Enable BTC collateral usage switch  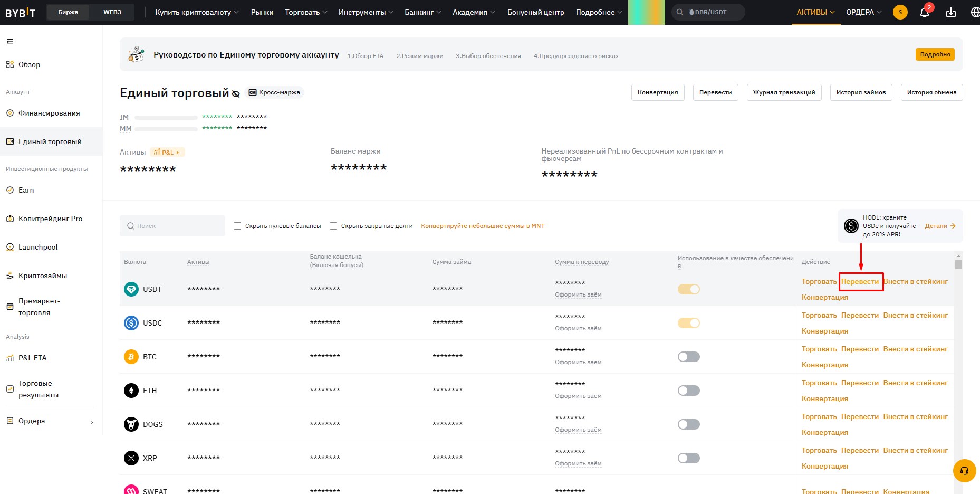689,357
